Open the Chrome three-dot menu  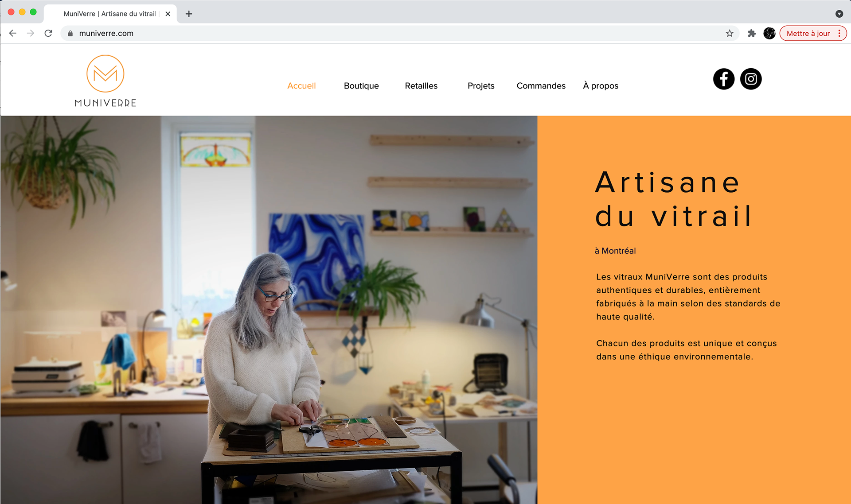click(x=839, y=33)
